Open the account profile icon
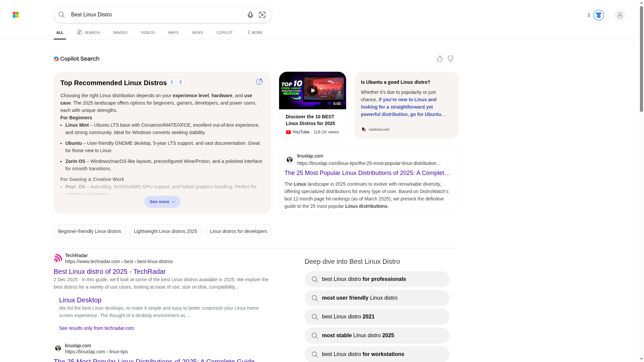The width and height of the screenshot is (644, 362). tap(620, 15)
